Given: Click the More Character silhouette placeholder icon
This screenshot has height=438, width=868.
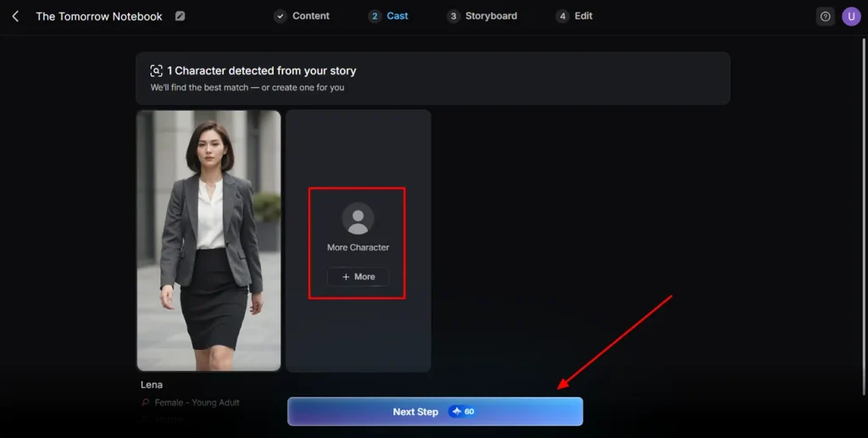Looking at the screenshot, I should click(358, 219).
